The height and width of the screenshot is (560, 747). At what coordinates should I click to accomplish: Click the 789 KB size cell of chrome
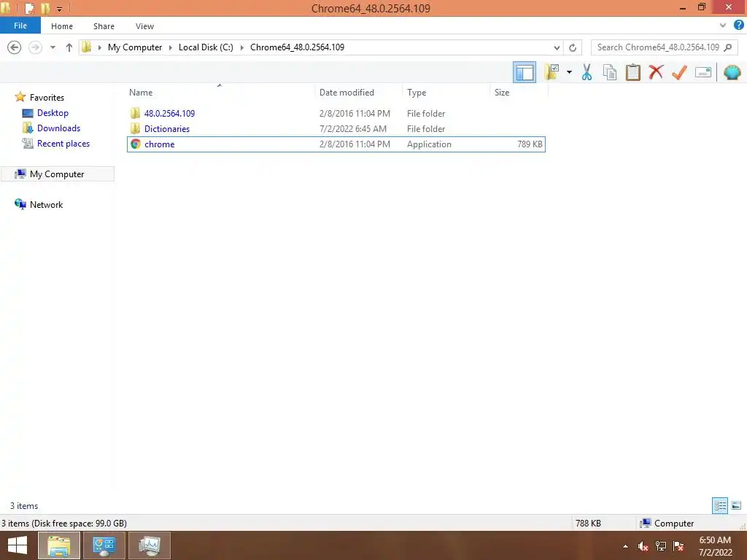(x=530, y=144)
